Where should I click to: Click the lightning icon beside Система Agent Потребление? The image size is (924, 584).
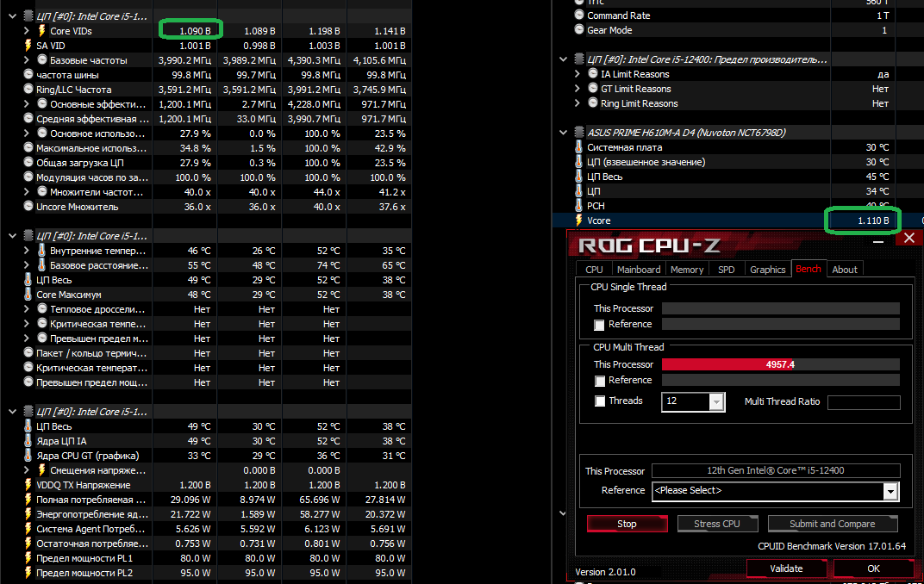point(28,529)
